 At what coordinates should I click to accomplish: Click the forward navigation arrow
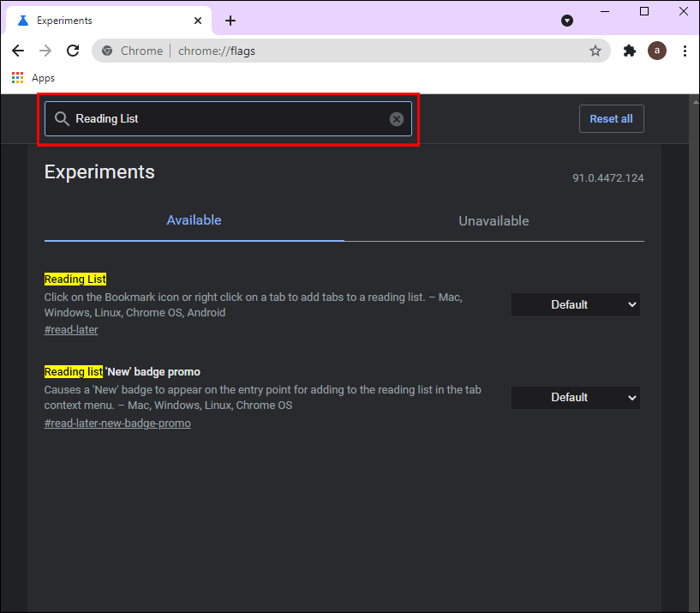[x=45, y=51]
